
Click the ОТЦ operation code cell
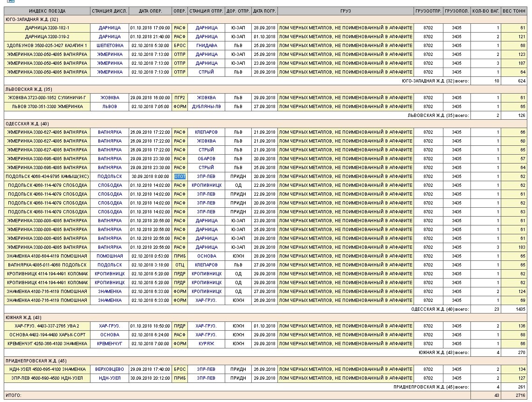pyautogui.click(x=180, y=265)
